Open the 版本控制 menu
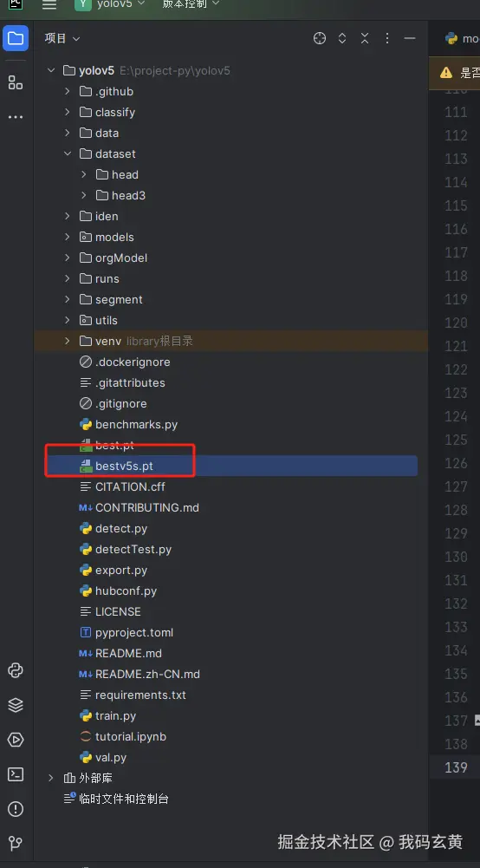 pos(191,3)
